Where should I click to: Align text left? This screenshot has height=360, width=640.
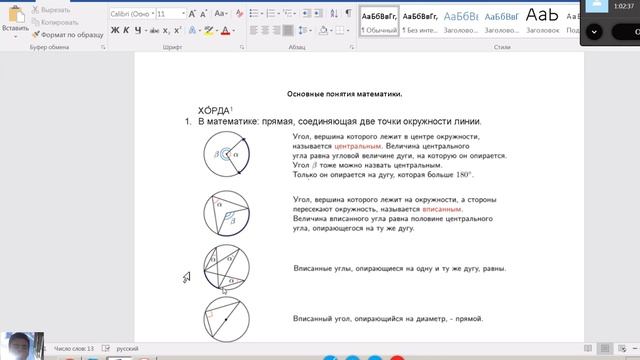coord(253,30)
